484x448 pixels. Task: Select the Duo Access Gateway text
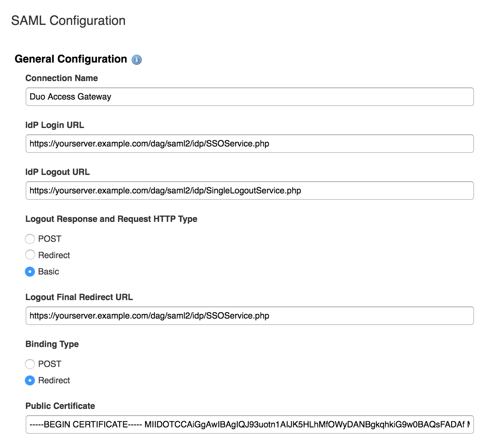(70, 96)
